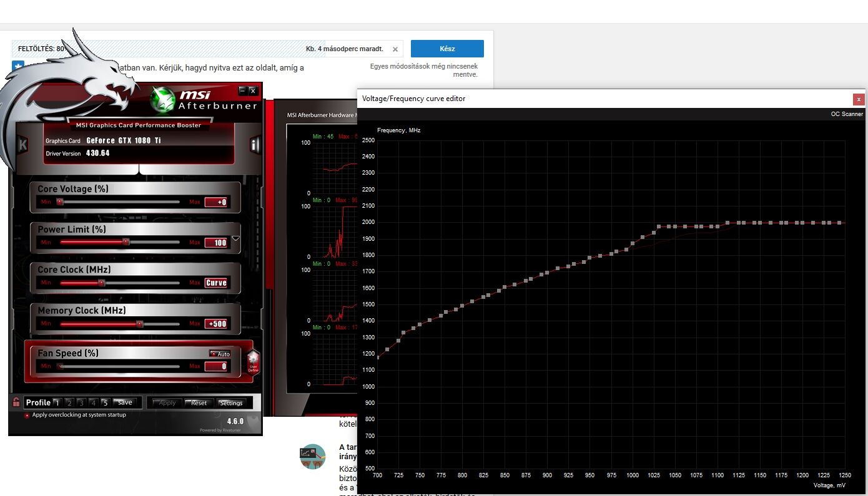This screenshot has width=868, height=496.
Task: Open the User Define fan settings icon
Action: coord(252,362)
